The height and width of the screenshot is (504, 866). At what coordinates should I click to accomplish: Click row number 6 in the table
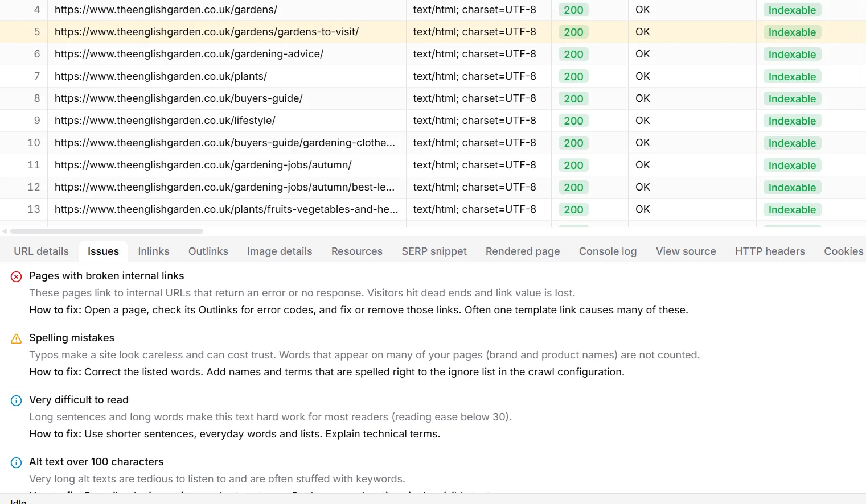(37, 54)
